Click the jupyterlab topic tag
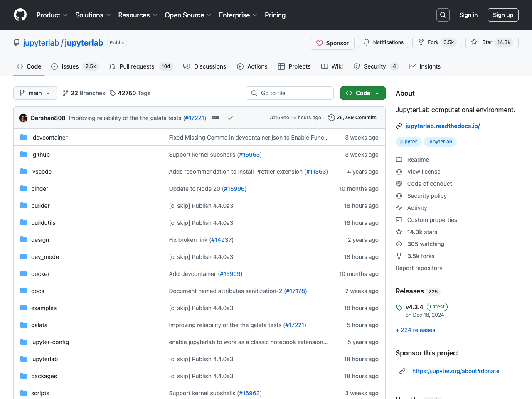This screenshot has height=399, width=532. pyautogui.click(x=440, y=142)
